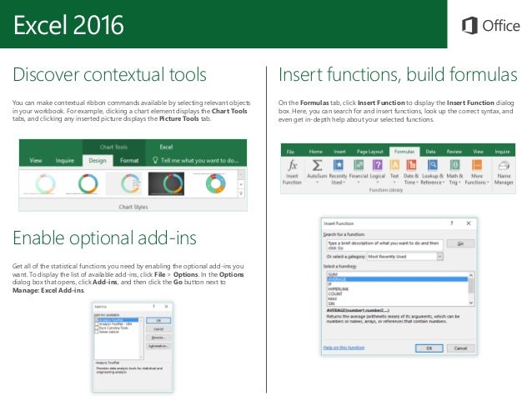Select the dark background chart style
Viewport: 532px width, 411px height.
click(166, 183)
